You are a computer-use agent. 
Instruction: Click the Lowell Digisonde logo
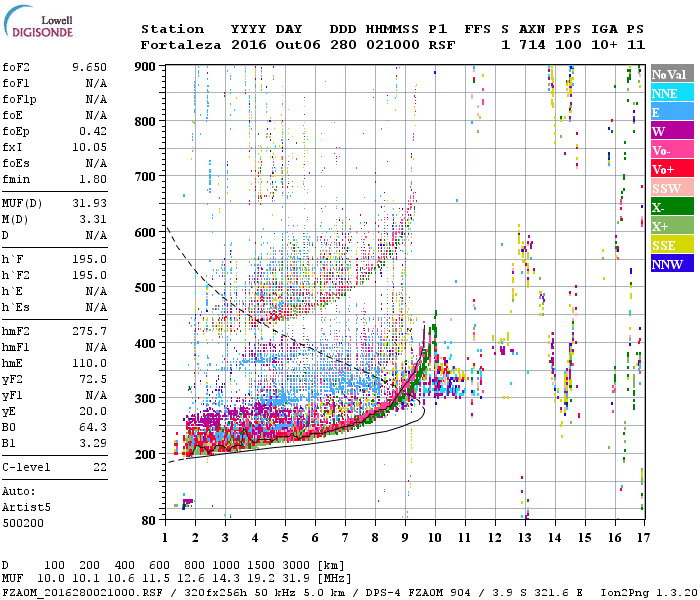39,21
